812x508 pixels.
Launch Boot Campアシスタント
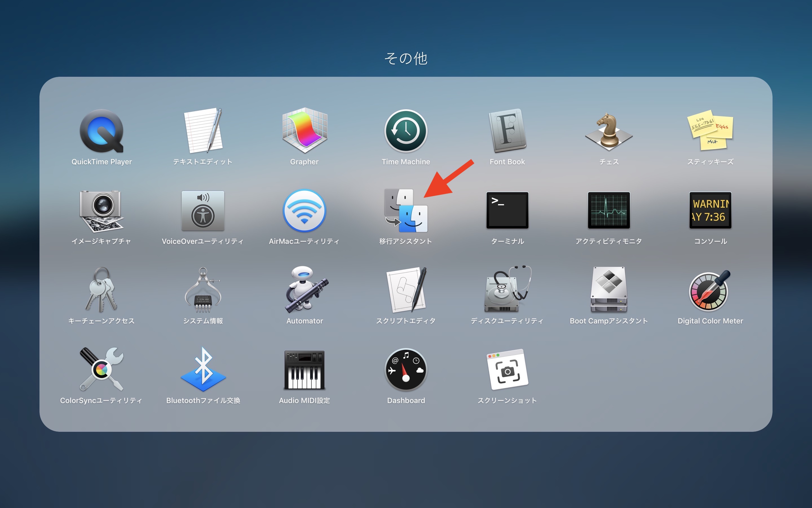609,290
